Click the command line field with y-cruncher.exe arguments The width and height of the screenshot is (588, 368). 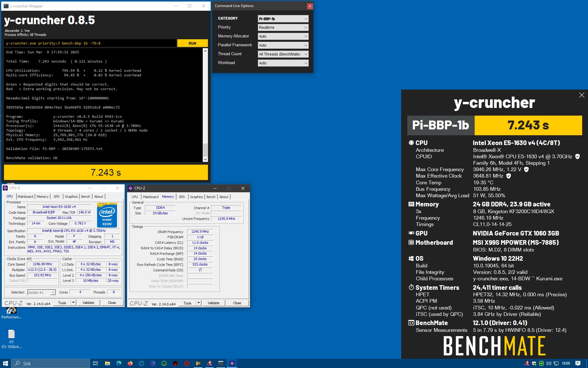90,43
